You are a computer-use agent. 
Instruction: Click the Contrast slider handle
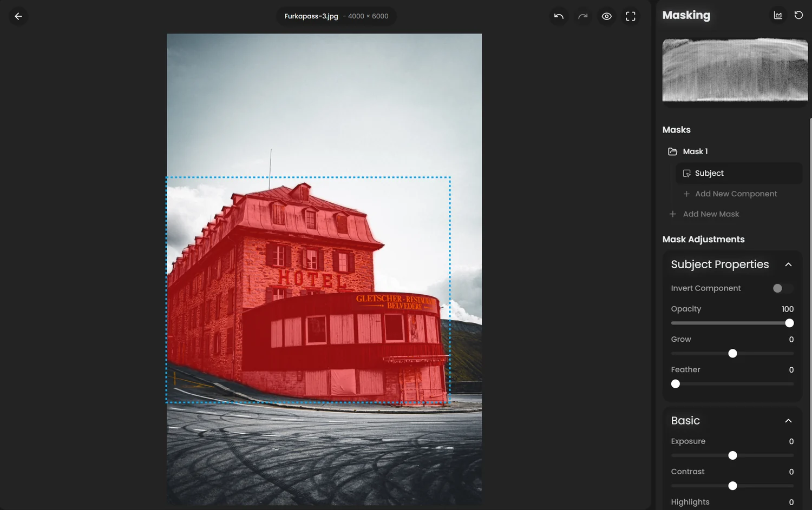[732, 486]
